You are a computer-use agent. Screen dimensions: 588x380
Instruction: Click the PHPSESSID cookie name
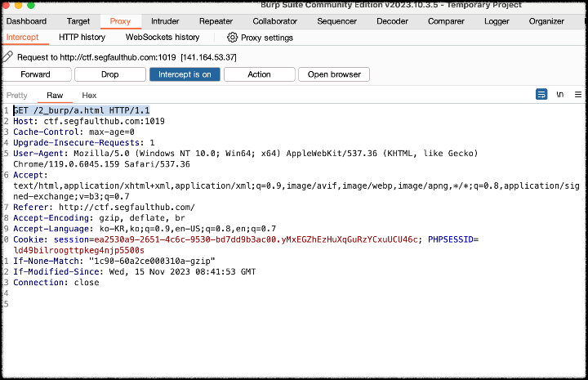[450, 239]
